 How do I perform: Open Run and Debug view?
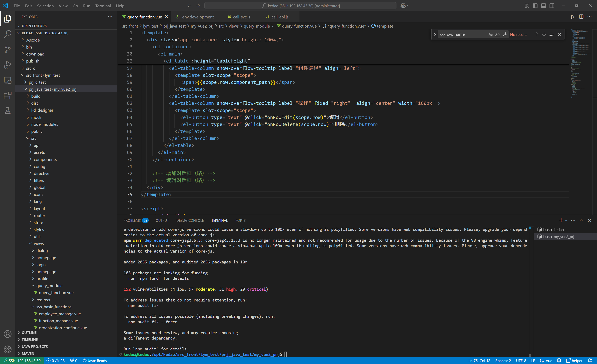[x=8, y=65]
